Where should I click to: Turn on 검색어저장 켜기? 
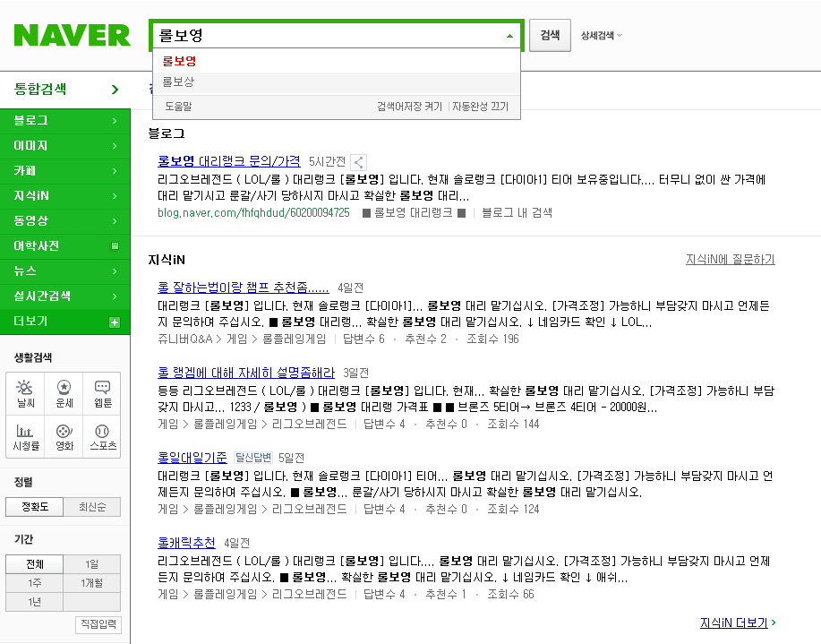409,107
